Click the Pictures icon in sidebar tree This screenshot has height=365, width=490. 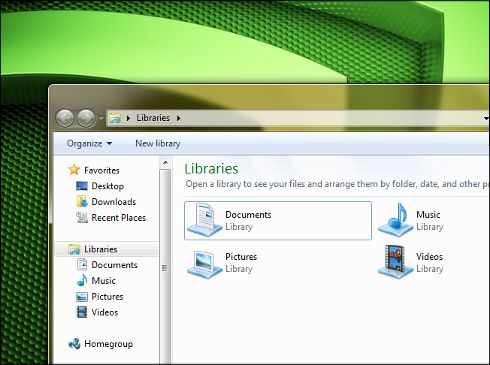(x=82, y=296)
